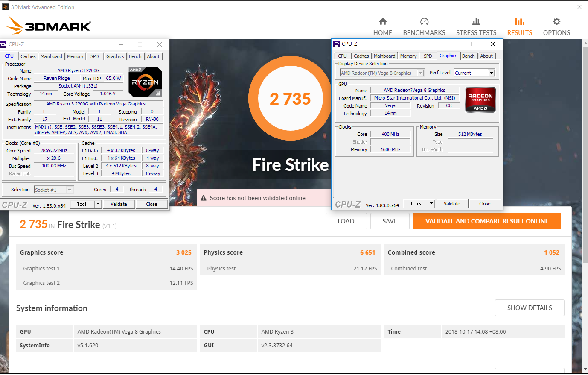The image size is (588, 375).
Task: Close the left CPU-Z window via X
Action: (x=159, y=44)
